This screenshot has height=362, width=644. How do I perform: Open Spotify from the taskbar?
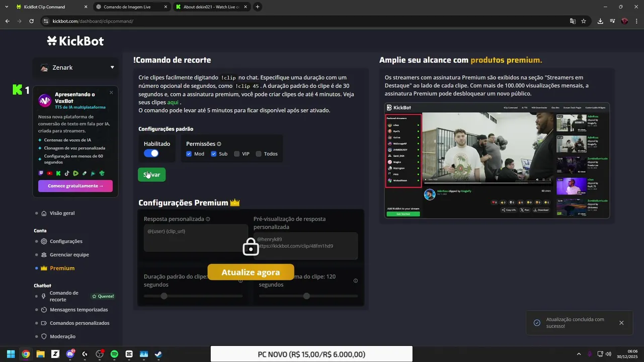click(114, 354)
